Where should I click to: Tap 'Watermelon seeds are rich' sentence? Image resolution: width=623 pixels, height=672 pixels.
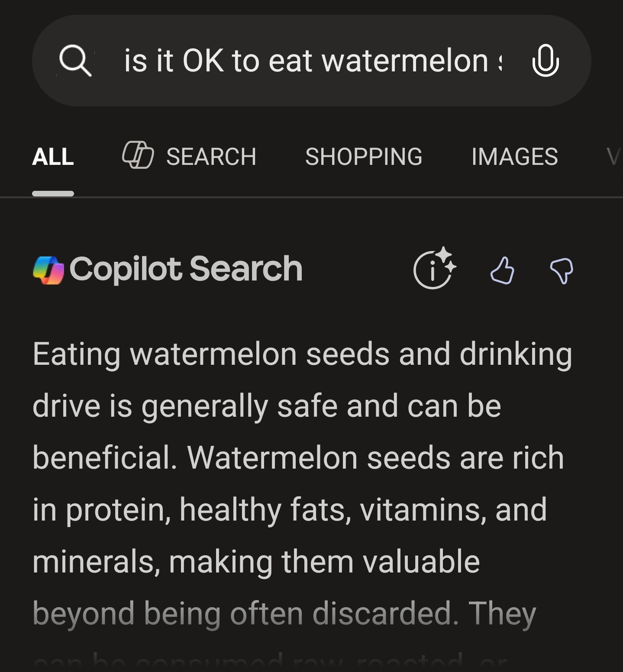(x=375, y=458)
